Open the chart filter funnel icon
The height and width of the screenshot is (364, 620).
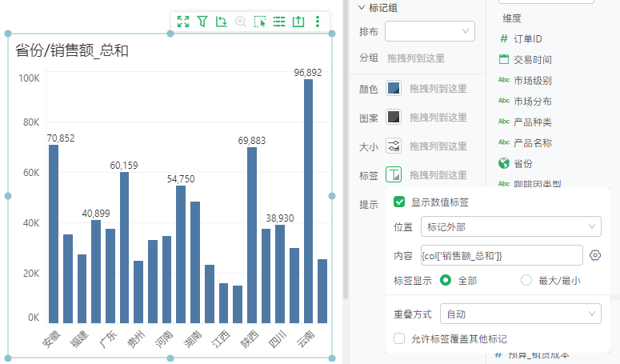coord(202,22)
